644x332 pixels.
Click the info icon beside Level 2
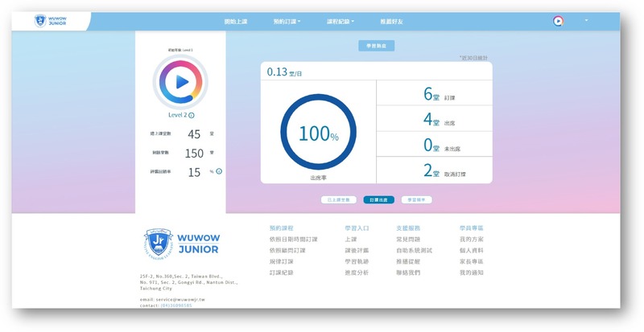(191, 116)
